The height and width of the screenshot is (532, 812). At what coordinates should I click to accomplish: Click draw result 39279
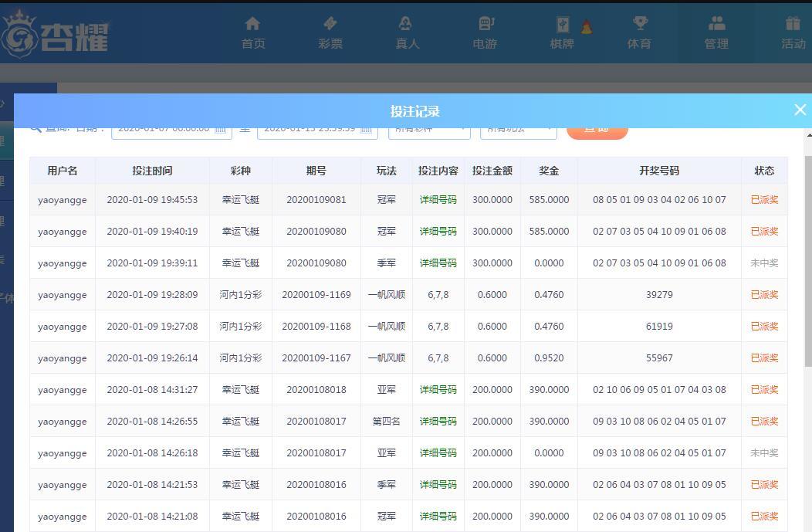click(659, 294)
